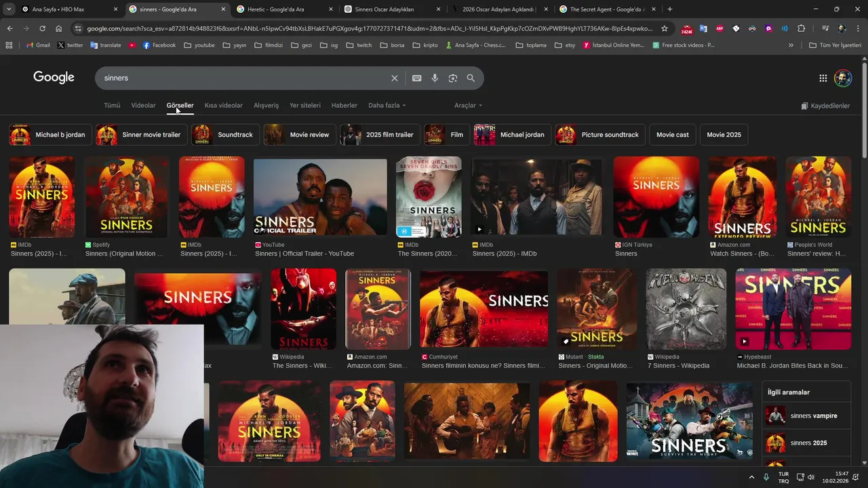
Task: Click the on-screen keyboard input icon
Action: point(417,78)
